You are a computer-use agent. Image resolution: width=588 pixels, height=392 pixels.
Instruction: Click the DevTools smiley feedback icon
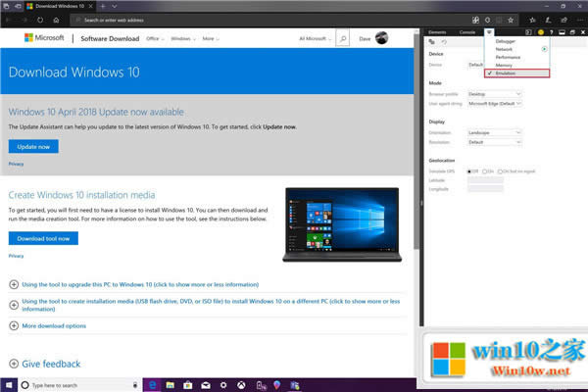[540, 32]
